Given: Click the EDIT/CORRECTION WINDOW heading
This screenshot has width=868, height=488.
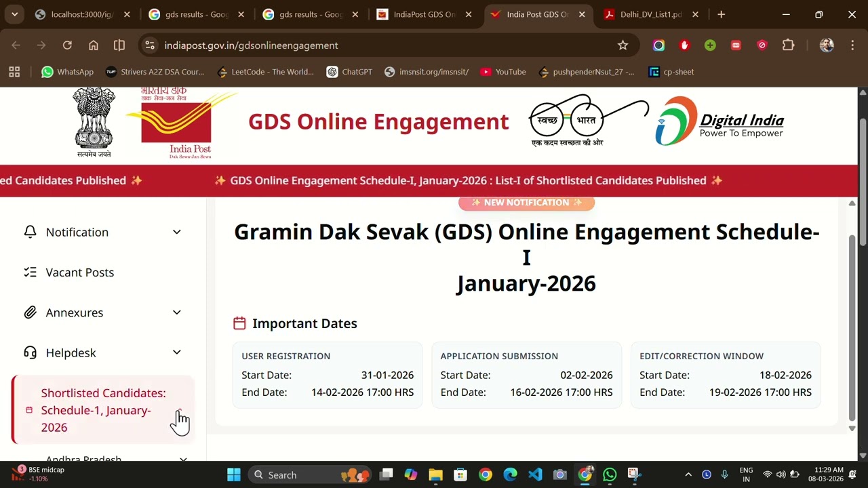Looking at the screenshot, I should click(x=701, y=356).
